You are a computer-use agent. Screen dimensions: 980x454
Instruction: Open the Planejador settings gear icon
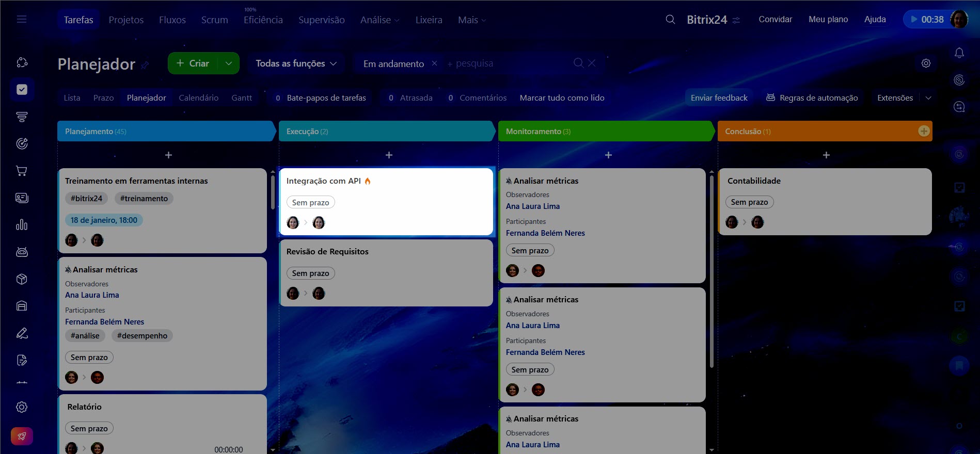[926, 63]
